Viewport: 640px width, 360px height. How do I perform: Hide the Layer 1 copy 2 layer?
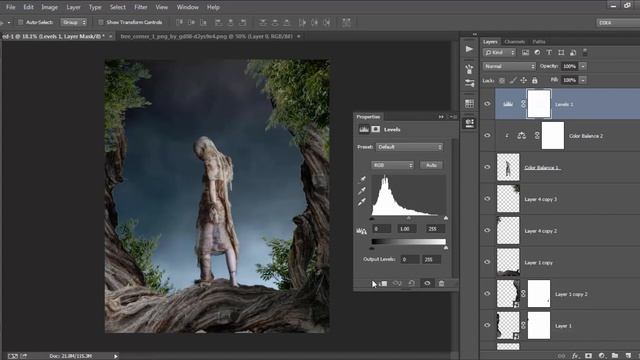[x=487, y=293]
